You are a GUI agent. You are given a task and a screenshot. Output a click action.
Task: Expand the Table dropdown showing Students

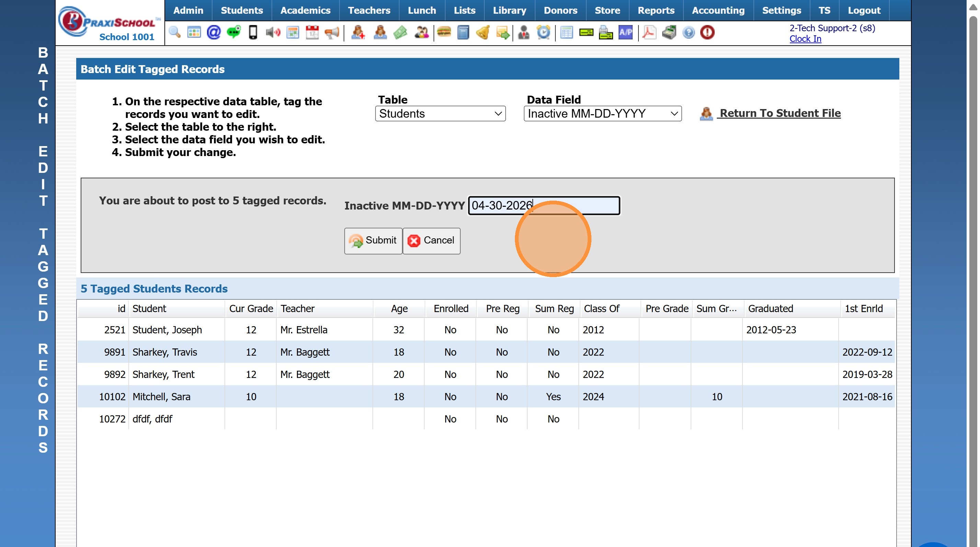(x=440, y=114)
